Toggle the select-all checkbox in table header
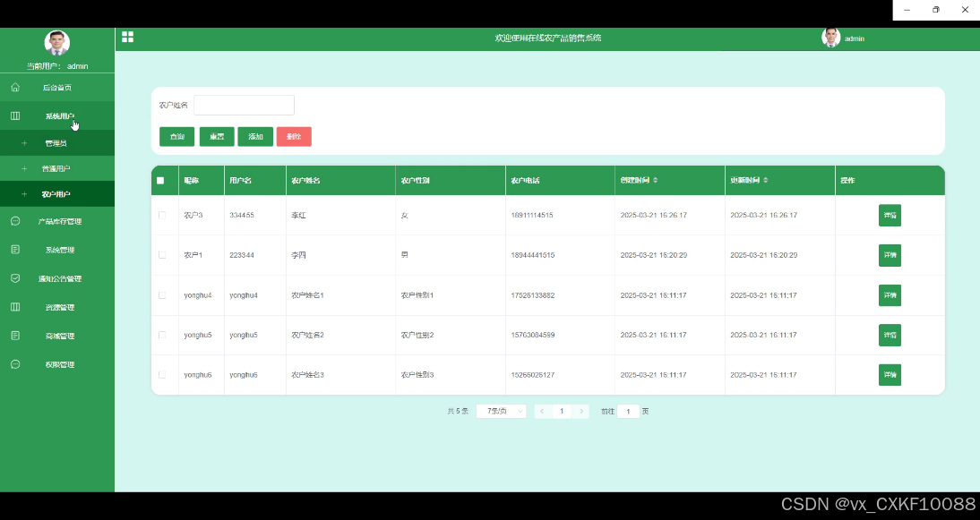980x520 pixels. 160,181
